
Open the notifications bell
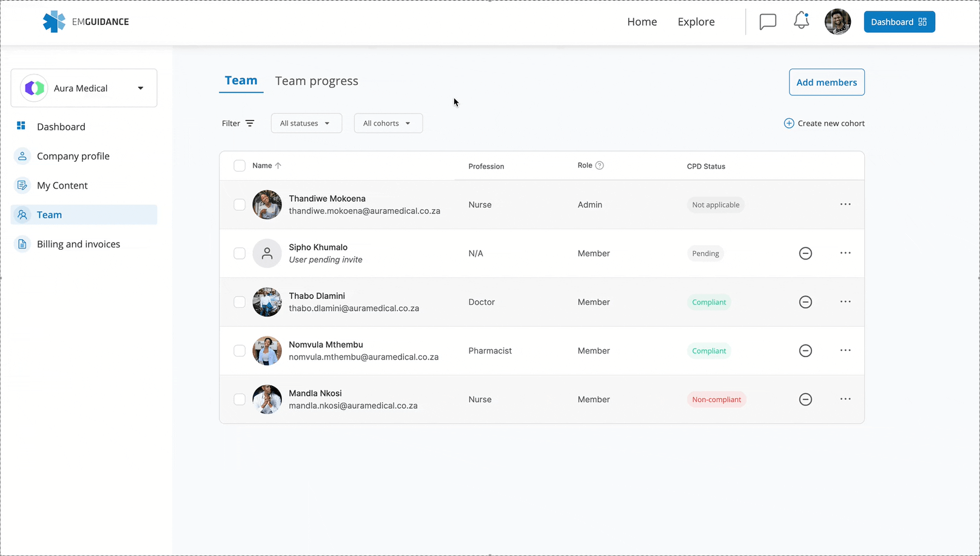pyautogui.click(x=801, y=21)
